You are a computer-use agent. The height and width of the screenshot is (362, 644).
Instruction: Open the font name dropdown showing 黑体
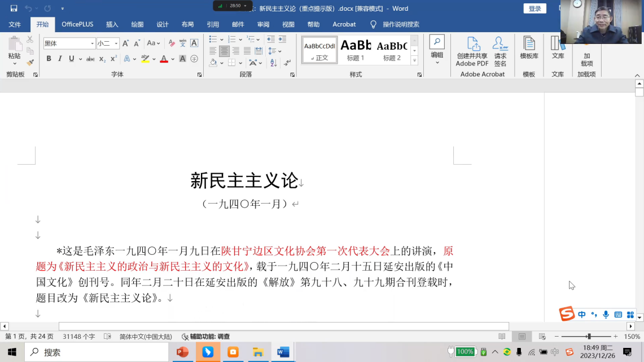[x=69, y=43]
